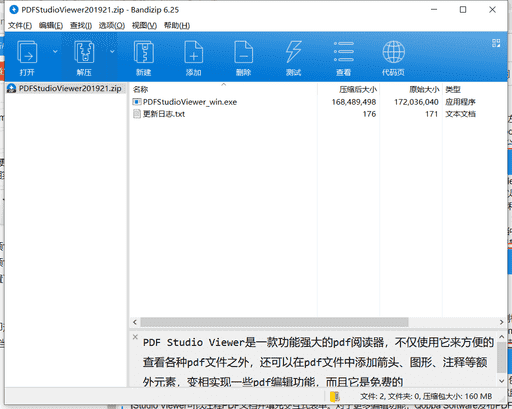The width and height of the screenshot is (512, 409).
Task: Select the 更新日志.txt file row
Action: coord(303,114)
